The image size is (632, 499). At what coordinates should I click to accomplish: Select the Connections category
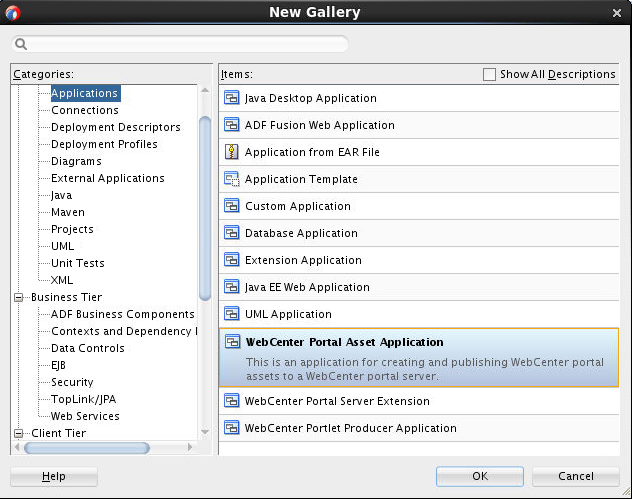85,110
